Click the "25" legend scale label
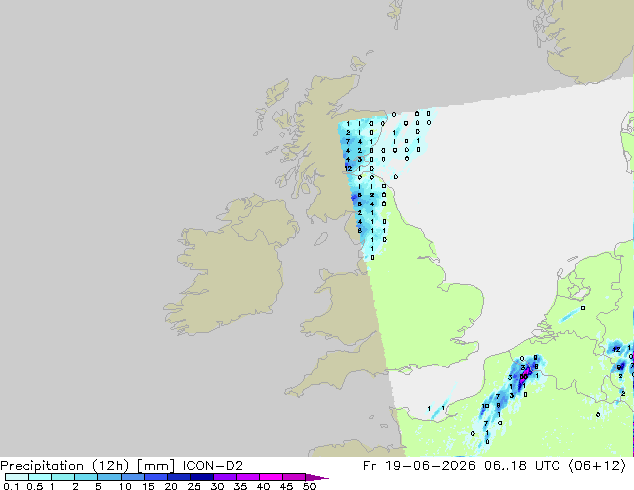This screenshot has height=490, width=634. [194, 486]
